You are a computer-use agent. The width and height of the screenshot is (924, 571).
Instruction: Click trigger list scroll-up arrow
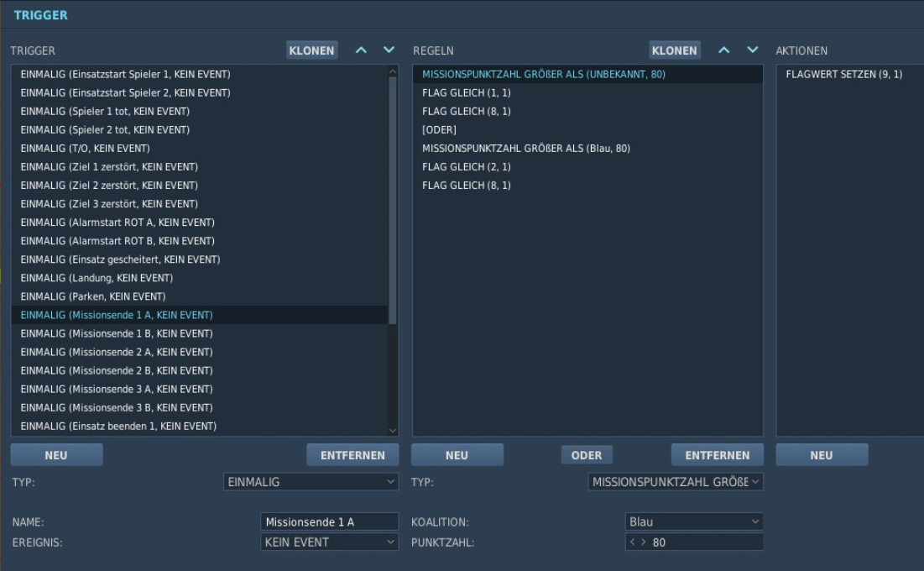coord(393,71)
